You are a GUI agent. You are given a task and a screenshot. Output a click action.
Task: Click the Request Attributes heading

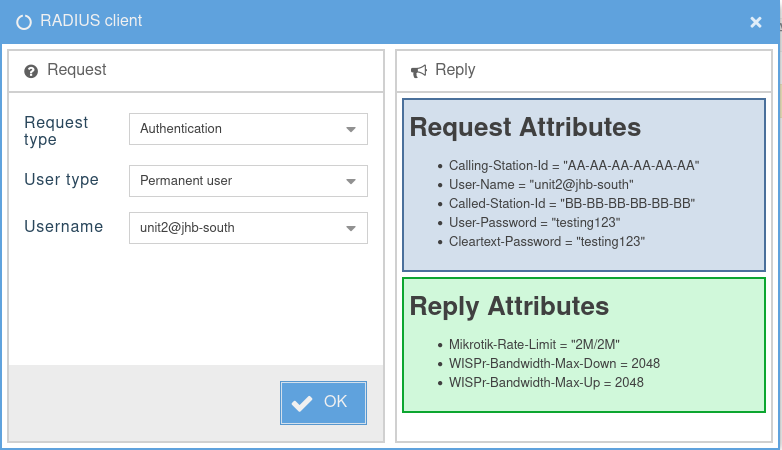point(525,127)
